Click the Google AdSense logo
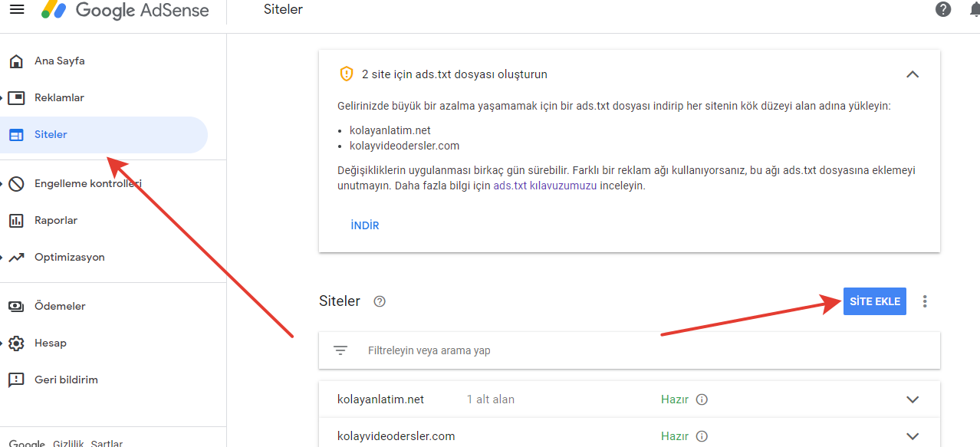The image size is (980, 447). (124, 10)
